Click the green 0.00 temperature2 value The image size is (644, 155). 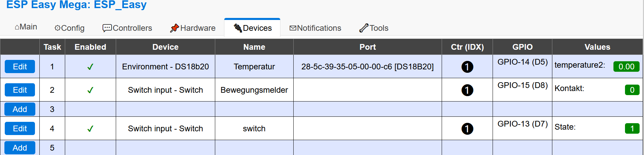point(626,67)
